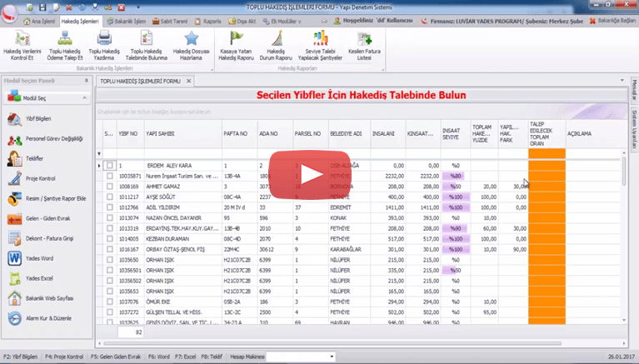Screen dimensions: 639x364
Task: Expand the Modül Seç dropdown
Action: point(30,97)
